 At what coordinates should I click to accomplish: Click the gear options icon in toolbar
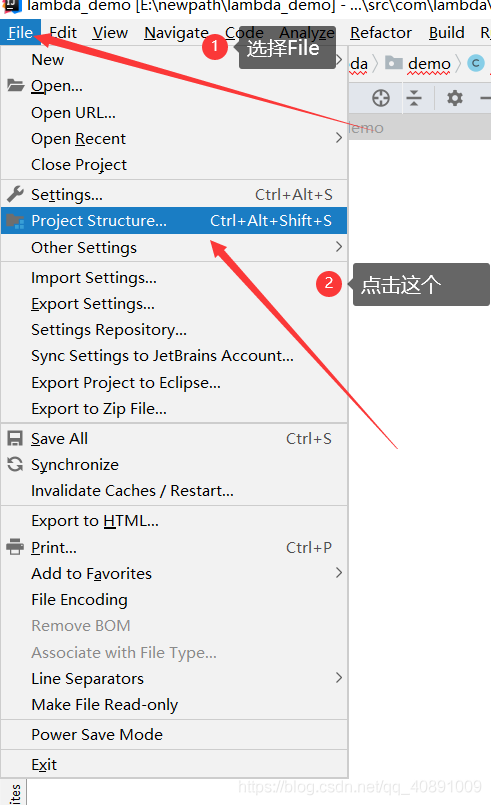click(x=455, y=98)
